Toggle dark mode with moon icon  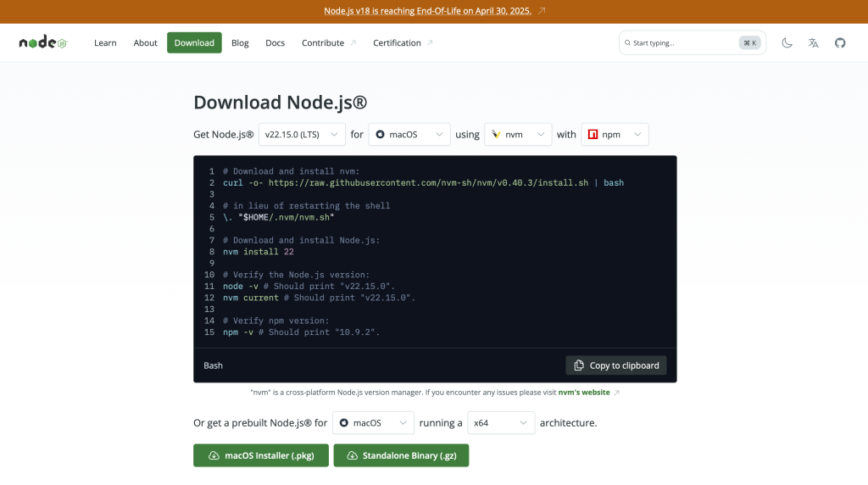click(x=787, y=42)
